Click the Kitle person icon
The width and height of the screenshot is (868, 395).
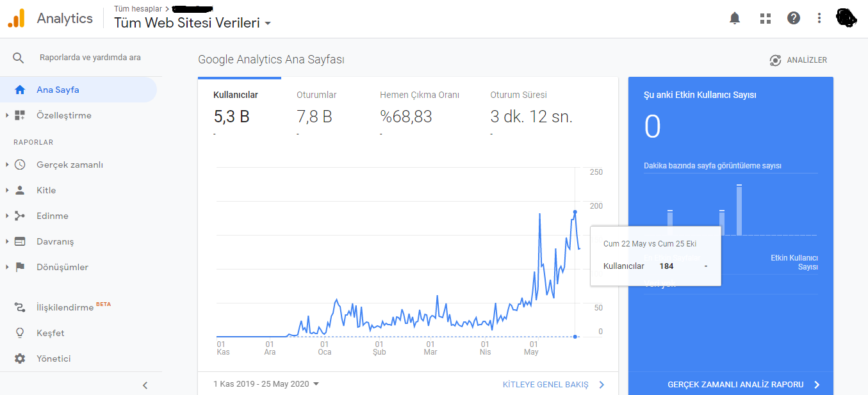[20, 190]
